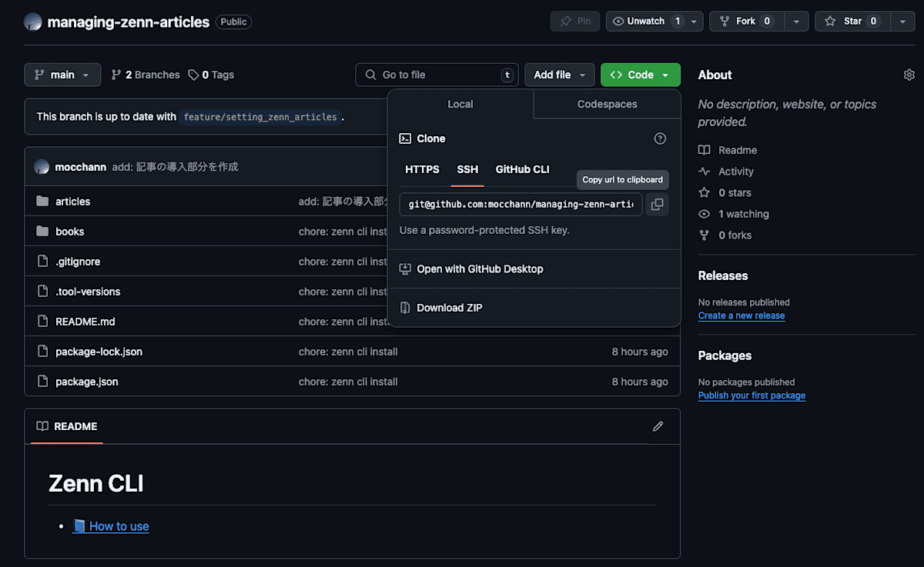This screenshot has height=567, width=924.
Task: Open the managing-zenn-articles repository title
Action: [x=129, y=22]
